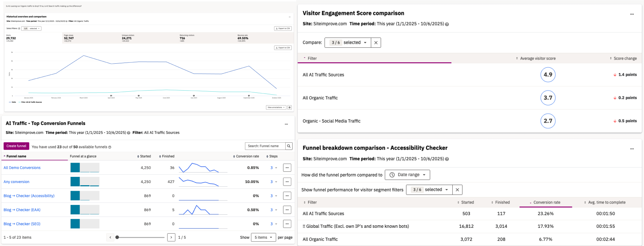
Task: Open the Blog → Checker (EAA) funnel link
Action: point(22,210)
